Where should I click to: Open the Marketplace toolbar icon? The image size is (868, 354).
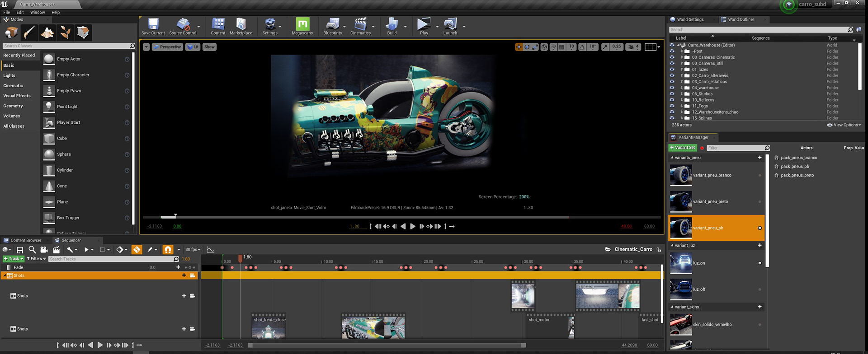point(241,27)
